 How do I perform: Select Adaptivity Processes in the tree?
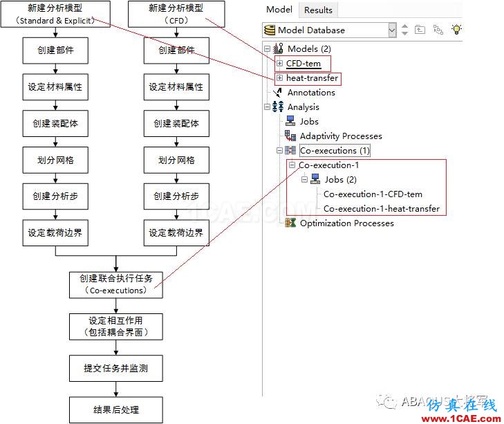tap(341, 136)
